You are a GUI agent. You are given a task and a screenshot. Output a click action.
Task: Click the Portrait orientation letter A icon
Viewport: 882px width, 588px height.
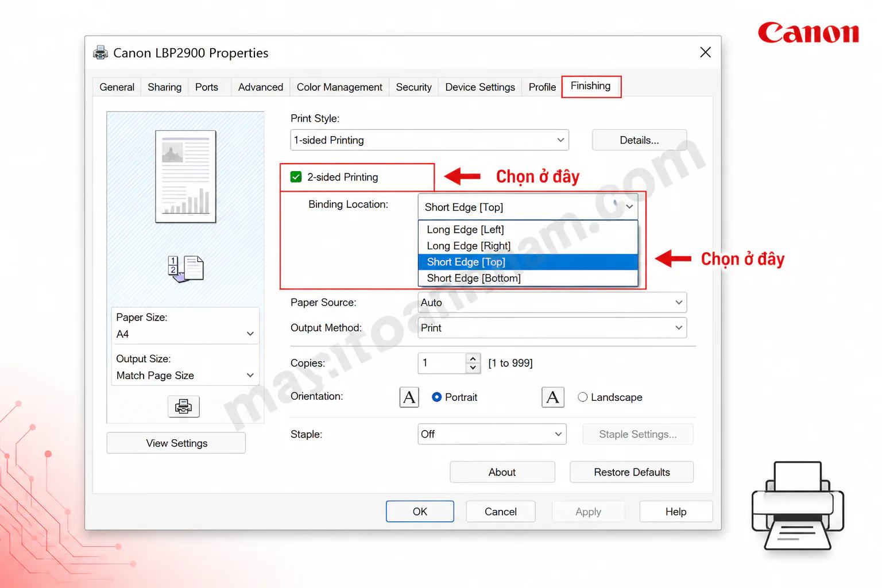[x=409, y=397]
